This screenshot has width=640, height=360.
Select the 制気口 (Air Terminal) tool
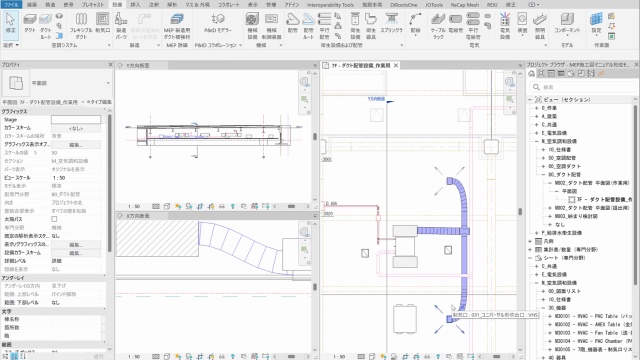[x=102, y=23]
